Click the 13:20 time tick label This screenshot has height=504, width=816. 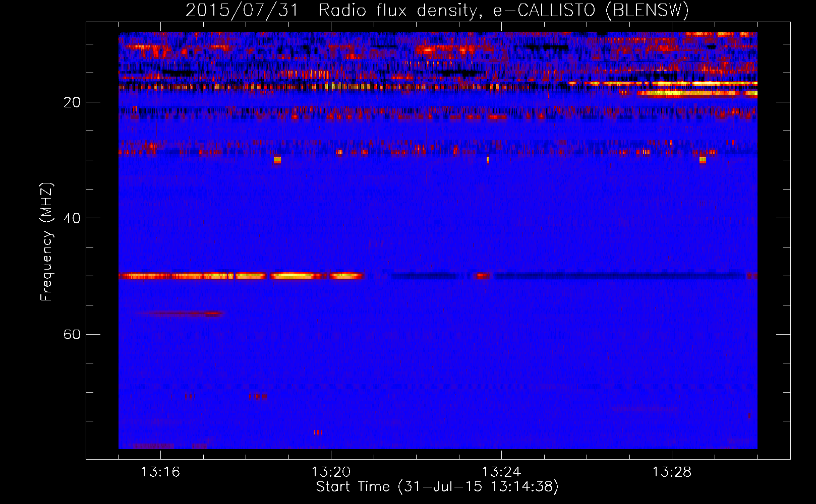coord(331,472)
